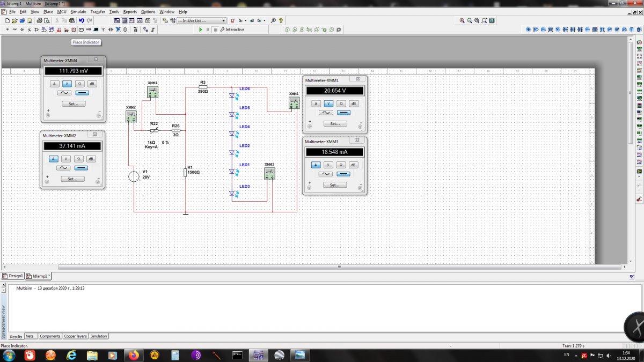Image resolution: width=644 pixels, height=362 pixels.
Task: Select ohmmeter mode on Multimeter-XMM2
Action: pos(78,159)
